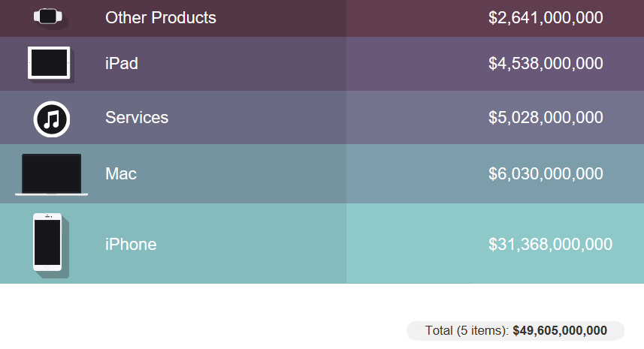This screenshot has width=644, height=349.
Task: Click the Mac laptop icon
Action: [x=51, y=175]
